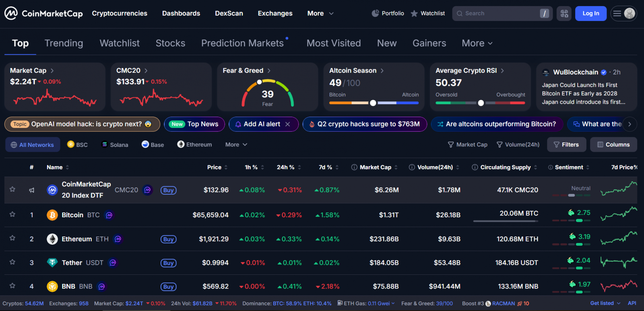This screenshot has height=311, width=644.
Task: Filter the table by Base network
Action: 153,145
